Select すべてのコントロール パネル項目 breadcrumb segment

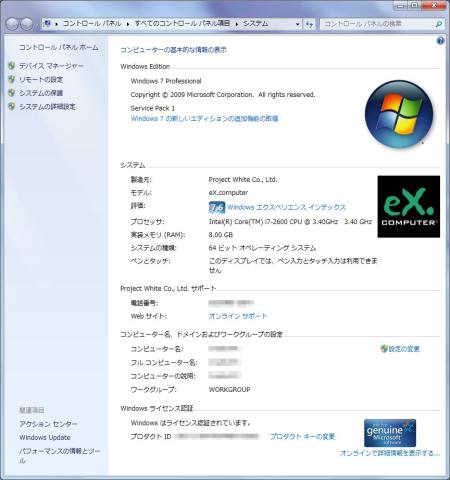point(182,24)
